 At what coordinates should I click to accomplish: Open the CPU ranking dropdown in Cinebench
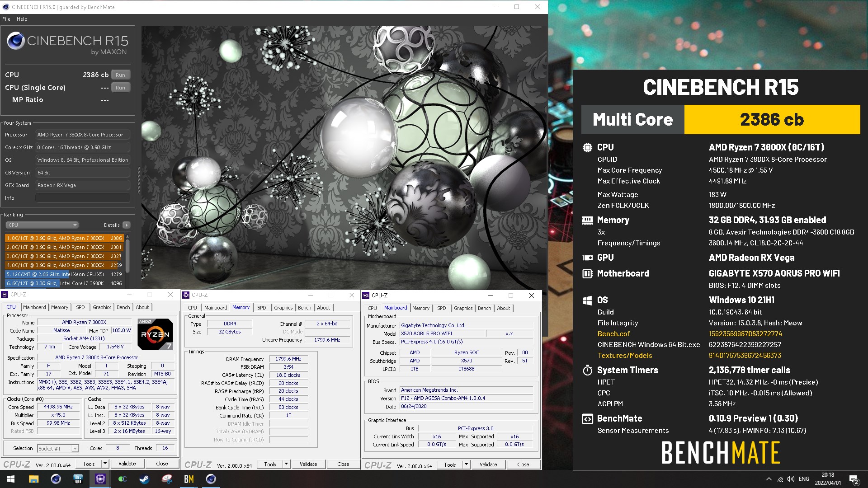(42, 225)
